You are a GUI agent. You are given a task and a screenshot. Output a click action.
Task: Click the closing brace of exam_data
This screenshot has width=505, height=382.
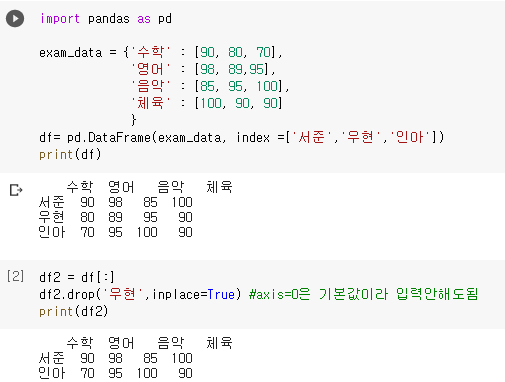(134, 120)
